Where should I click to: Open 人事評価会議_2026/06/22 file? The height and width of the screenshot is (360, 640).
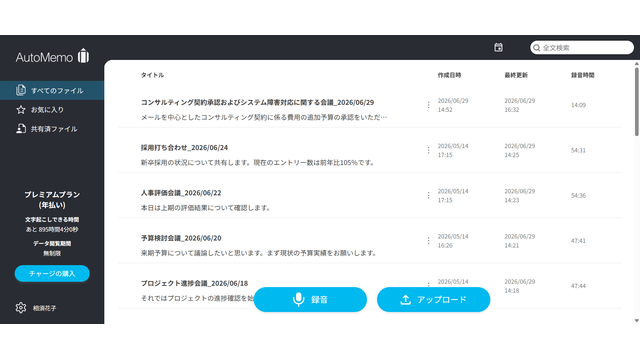[x=181, y=193]
